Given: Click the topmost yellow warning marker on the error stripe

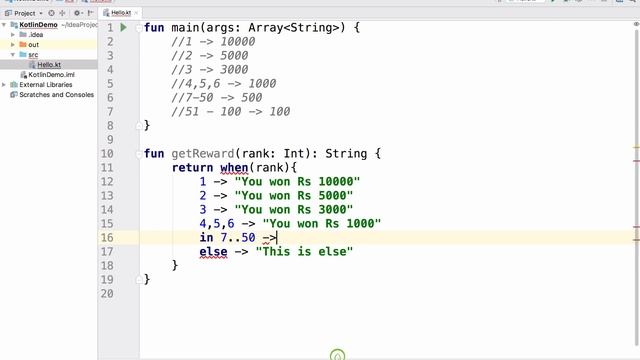Looking at the screenshot, I should click(636, 147).
